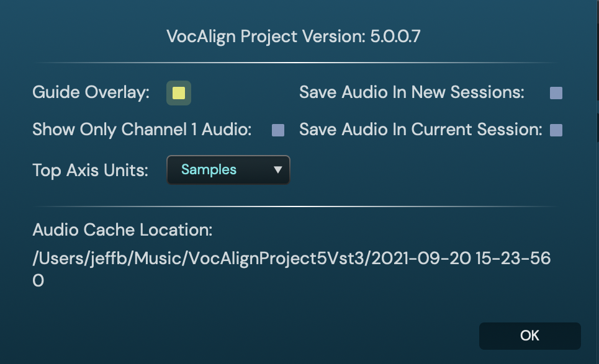
Task: Click the VocAlign Project Version title text
Action: 266,37
